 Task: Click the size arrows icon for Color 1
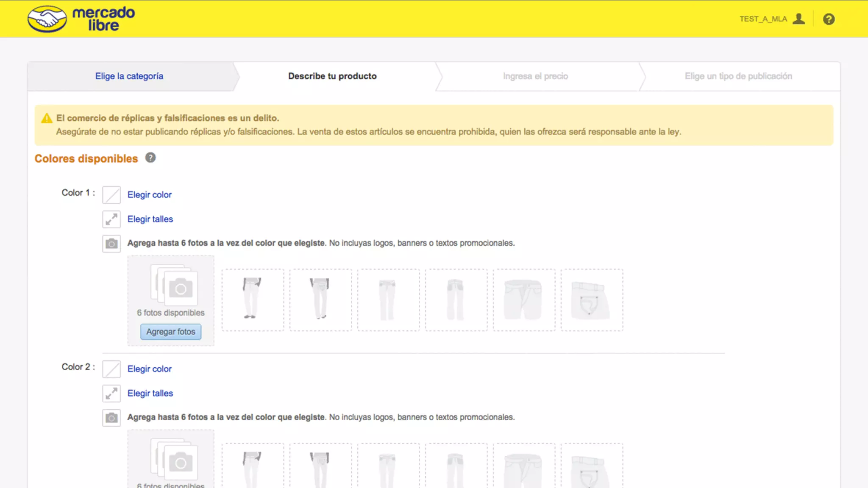pos(111,219)
